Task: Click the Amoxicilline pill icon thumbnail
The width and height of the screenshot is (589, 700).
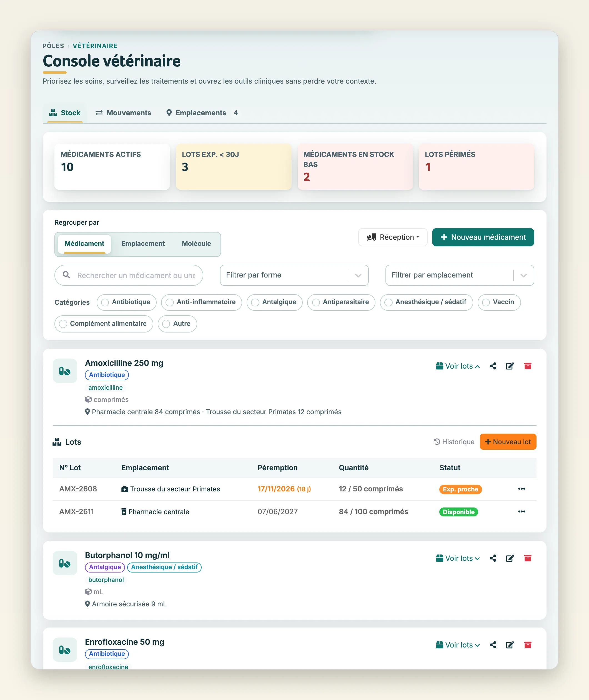Action: pos(65,371)
